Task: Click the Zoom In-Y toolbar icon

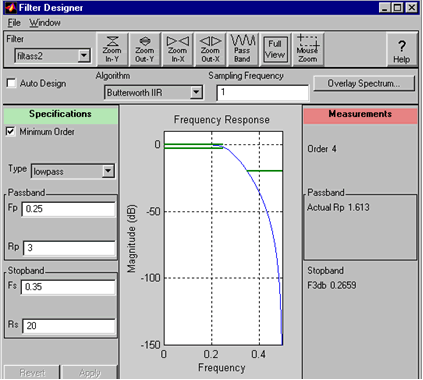Action: (x=112, y=50)
